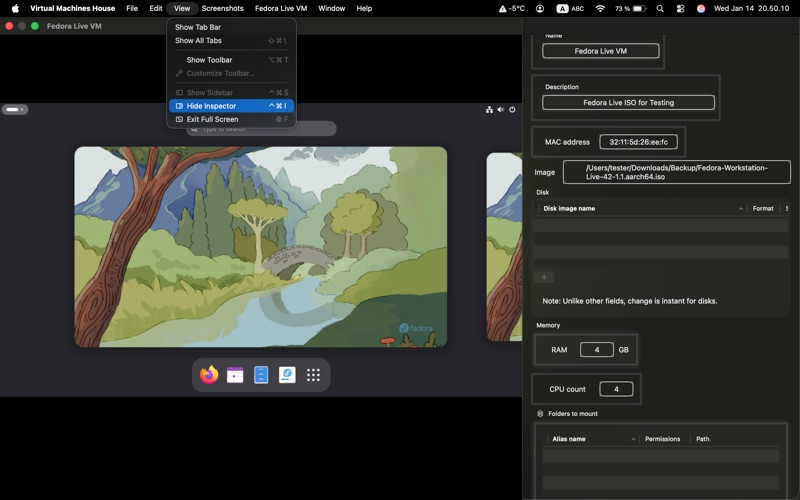This screenshot has height=500, width=800.
Task: Click the Wi-Fi status icon
Action: [600, 8]
